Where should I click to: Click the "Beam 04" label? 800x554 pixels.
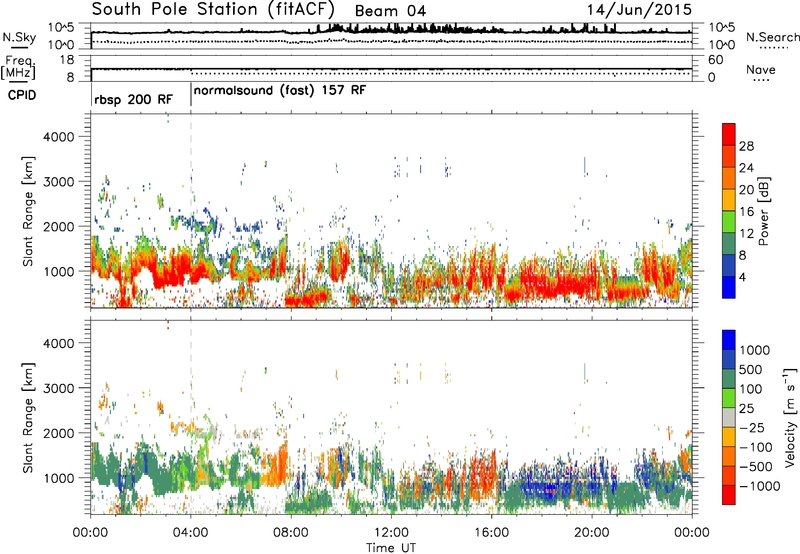(x=390, y=11)
